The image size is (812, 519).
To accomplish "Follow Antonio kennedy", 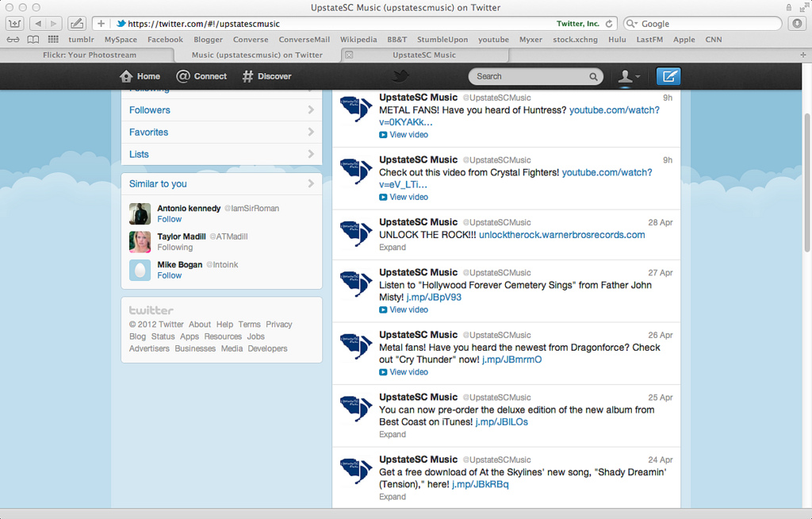I will (170, 219).
